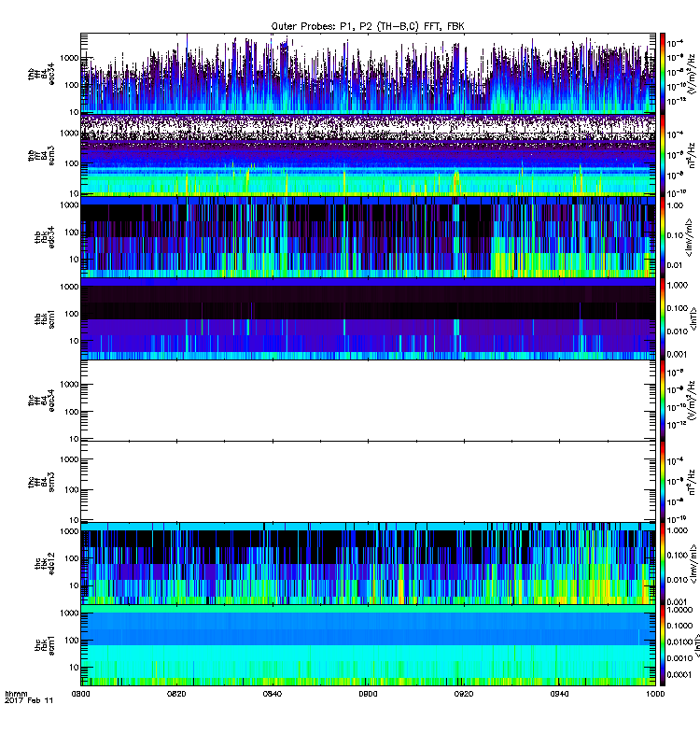Click the color bar of thc fbk edc12 panel
700x747 pixels.
coord(663,564)
